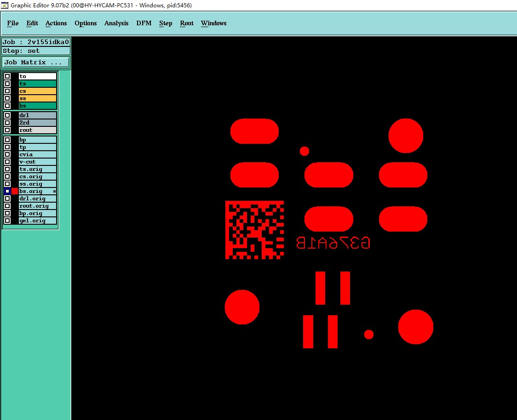Toggle the checkbox for layer drl.orig
The height and width of the screenshot is (420, 517).
click(7, 199)
